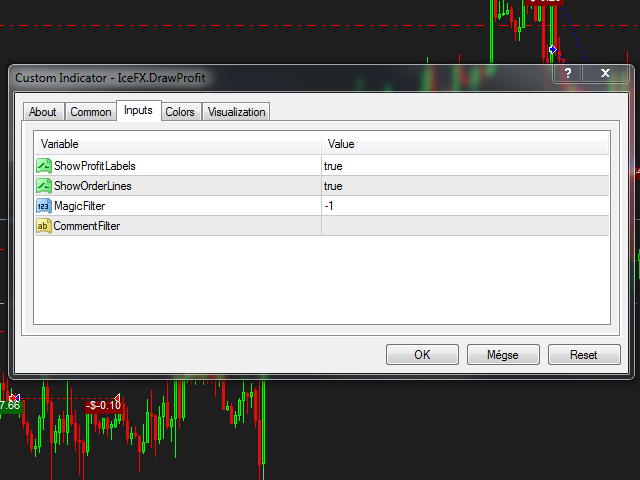Switch to the Common tab
The image size is (640, 480).
[x=91, y=112]
